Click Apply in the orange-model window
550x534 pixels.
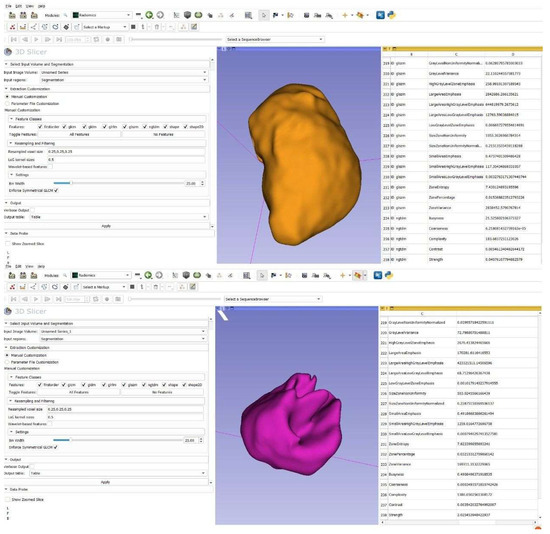click(106, 226)
